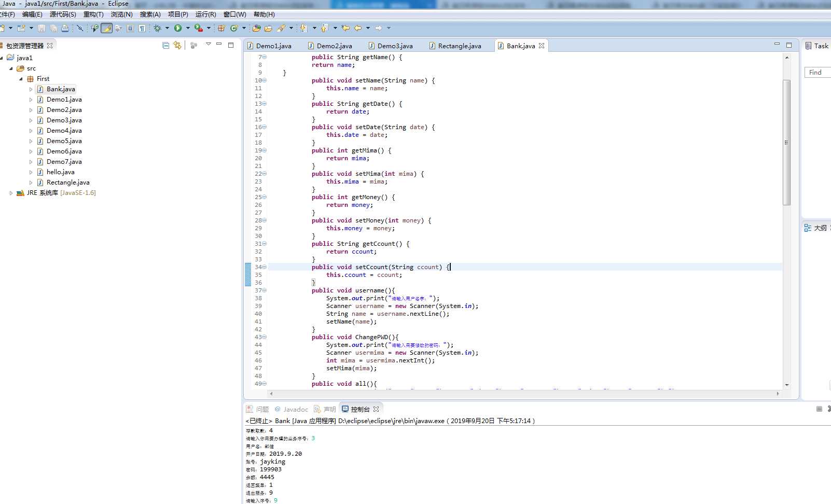Screen dimensions: 831x504
Task: Open New Java Class dropdown arrow
Action: pos(244,28)
